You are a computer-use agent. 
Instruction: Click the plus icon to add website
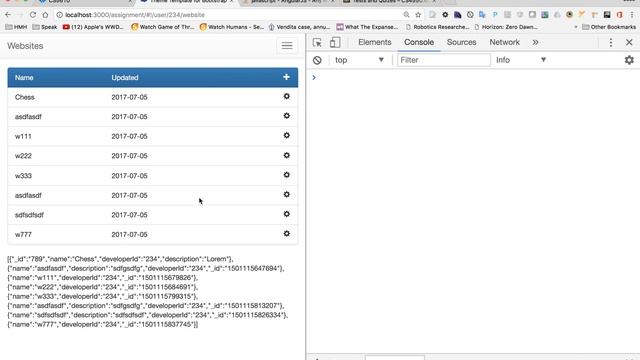pyautogui.click(x=286, y=77)
